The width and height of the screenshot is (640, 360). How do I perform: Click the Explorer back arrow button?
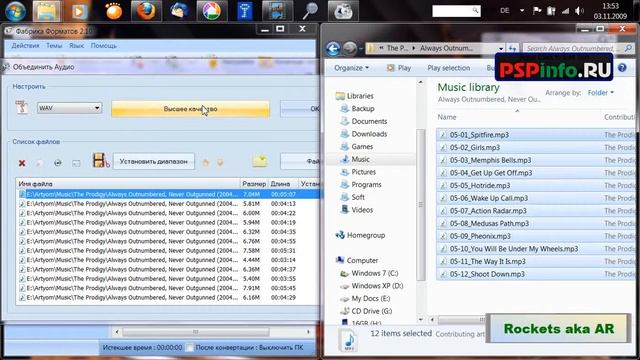tap(333, 49)
